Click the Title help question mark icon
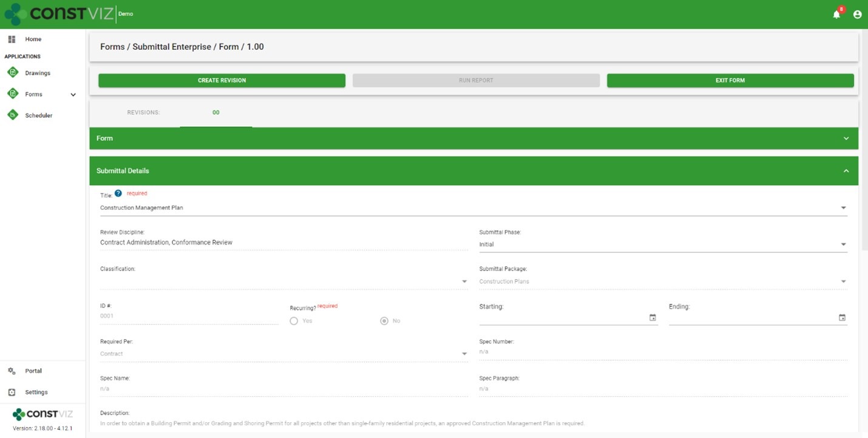 click(x=118, y=194)
